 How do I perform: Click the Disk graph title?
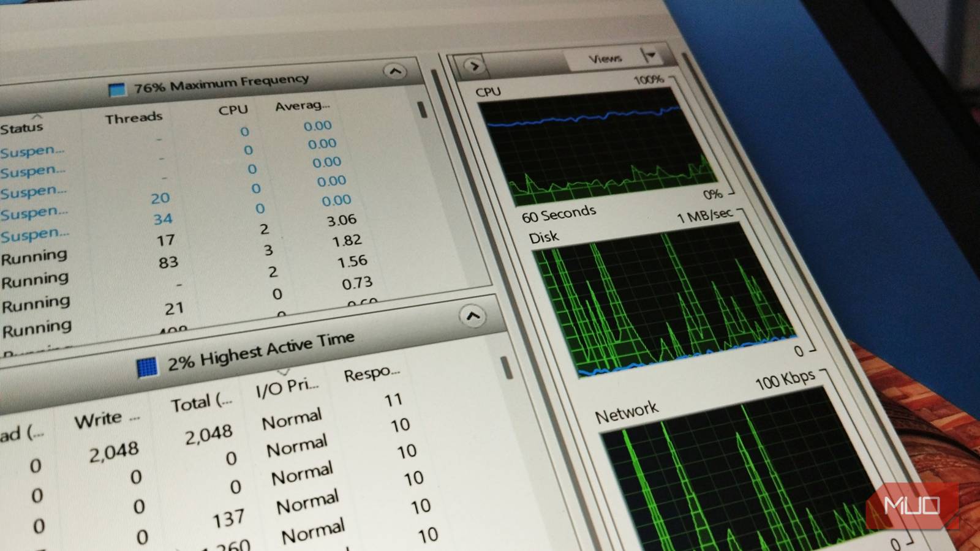click(544, 237)
